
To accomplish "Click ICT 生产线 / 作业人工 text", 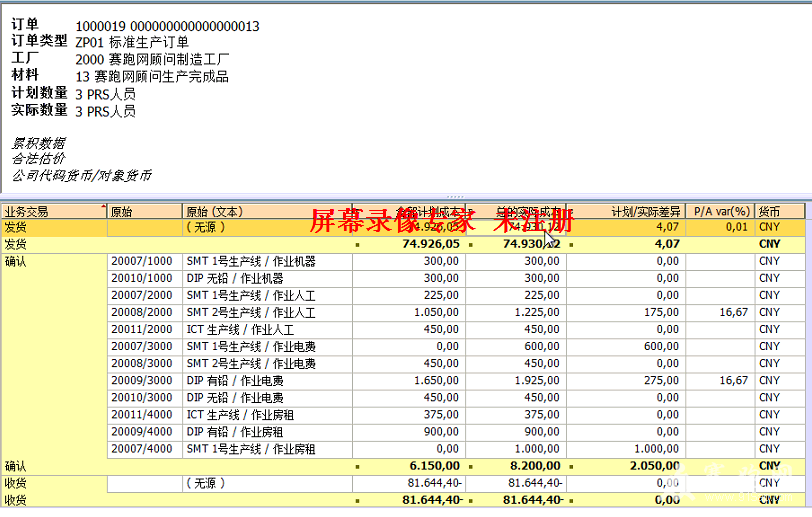I will point(240,329).
